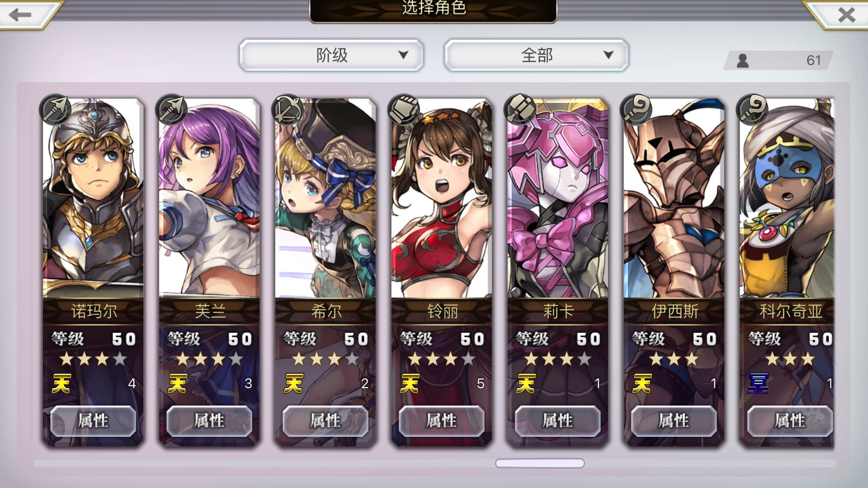The height and width of the screenshot is (488, 868).
Task: Open 属性 for 铃丽
Action: tap(442, 421)
